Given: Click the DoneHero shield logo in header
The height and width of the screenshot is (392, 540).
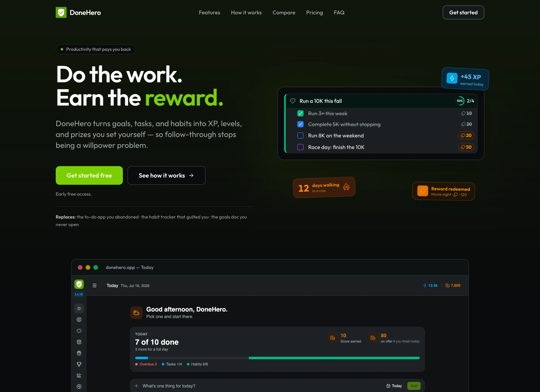Looking at the screenshot, I should tap(61, 12).
